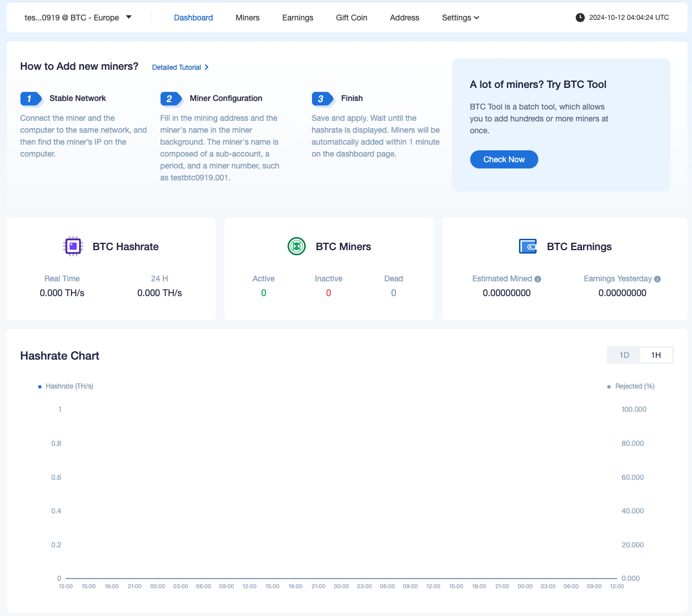Click the step 2 Miner Configuration badge
The width and height of the screenshot is (692, 616).
click(170, 99)
